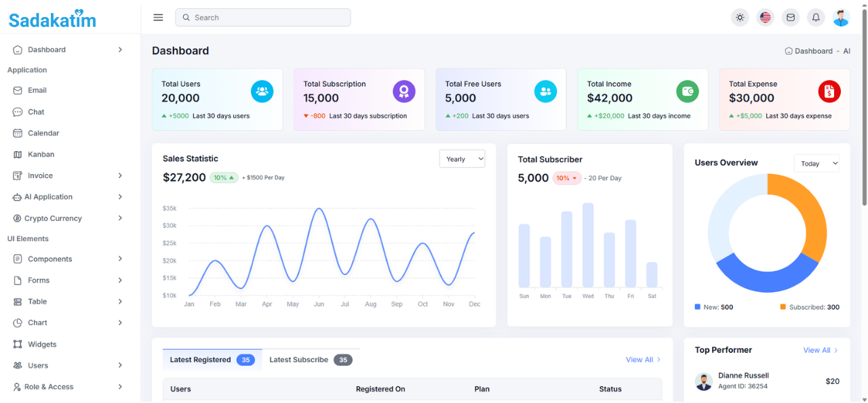Expand the Components sidebar submenu
Image resolution: width=868 pixels, height=403 pixels.
pyautogui.click(x=66, y=259)
